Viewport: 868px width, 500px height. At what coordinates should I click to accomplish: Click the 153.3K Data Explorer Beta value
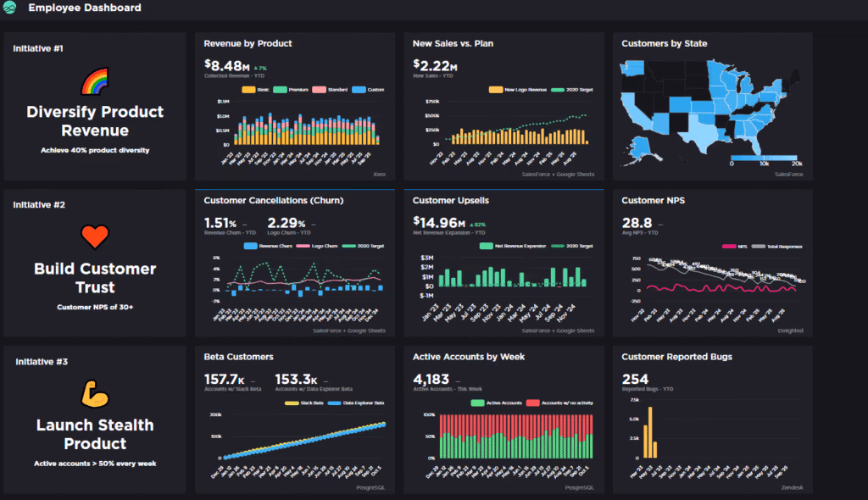pyautogui.click(x=296, y=380)
